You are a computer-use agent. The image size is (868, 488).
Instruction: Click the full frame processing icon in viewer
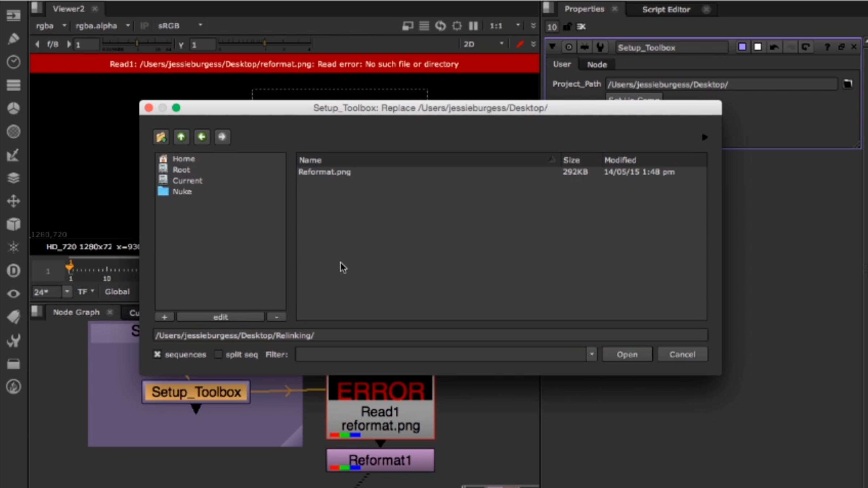point(424,26)
